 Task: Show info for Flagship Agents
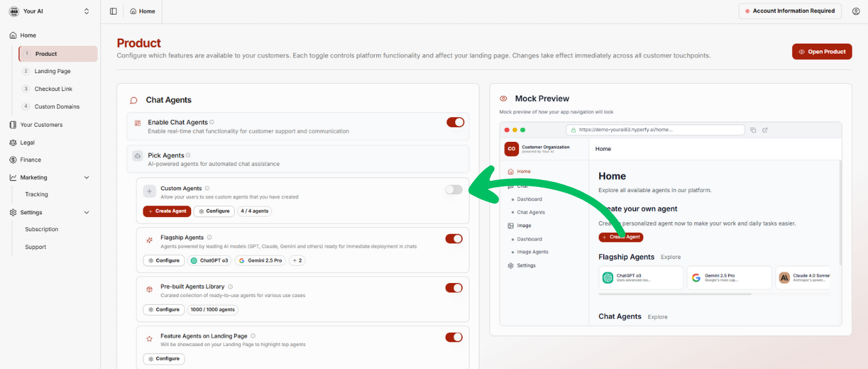(x=209, y=237)
